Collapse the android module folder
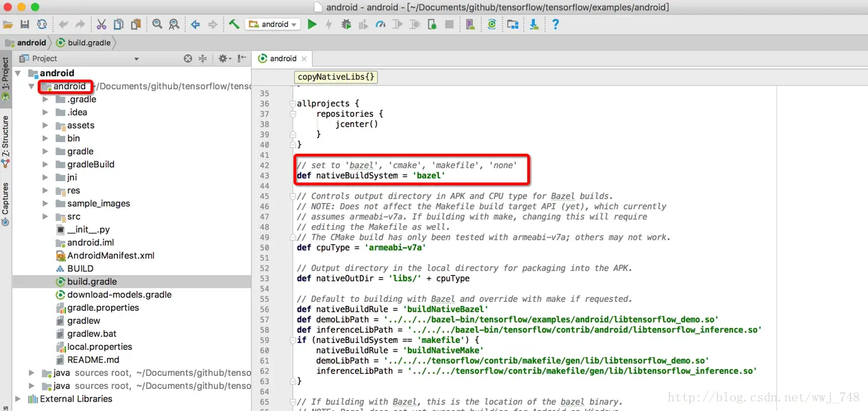Screen dimensions: 868x411 31,86
